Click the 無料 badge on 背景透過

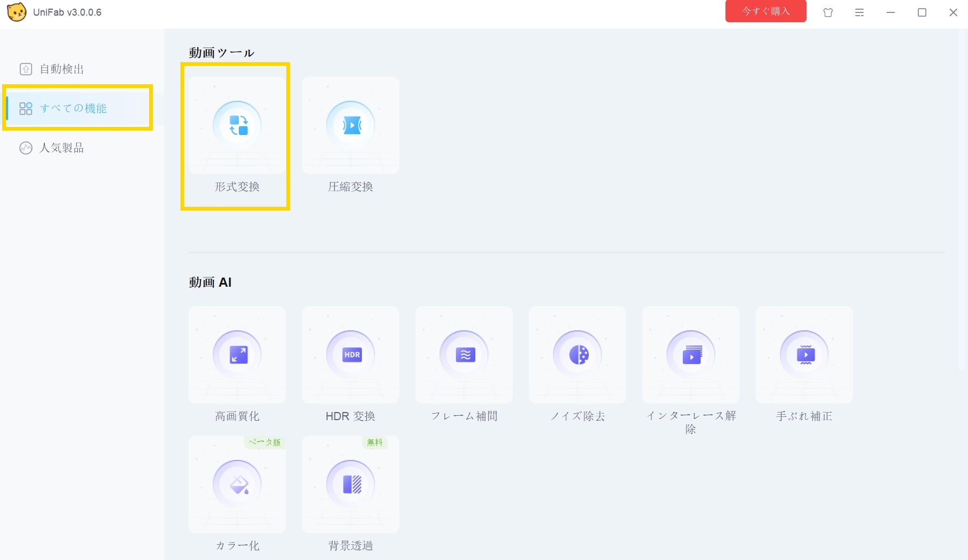point(375,442)
